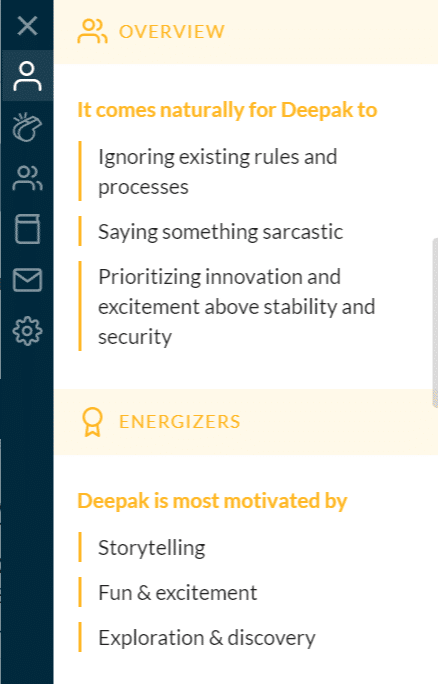
Task: Click the Energizers ribbon award icon
Action: [x=92, y=422]
